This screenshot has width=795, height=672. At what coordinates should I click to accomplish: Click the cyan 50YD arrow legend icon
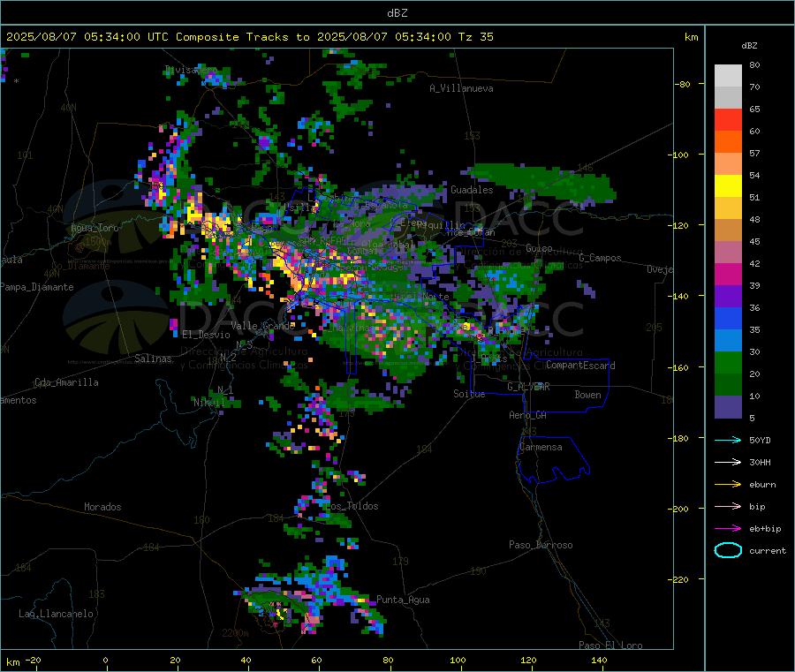(728, 440)
